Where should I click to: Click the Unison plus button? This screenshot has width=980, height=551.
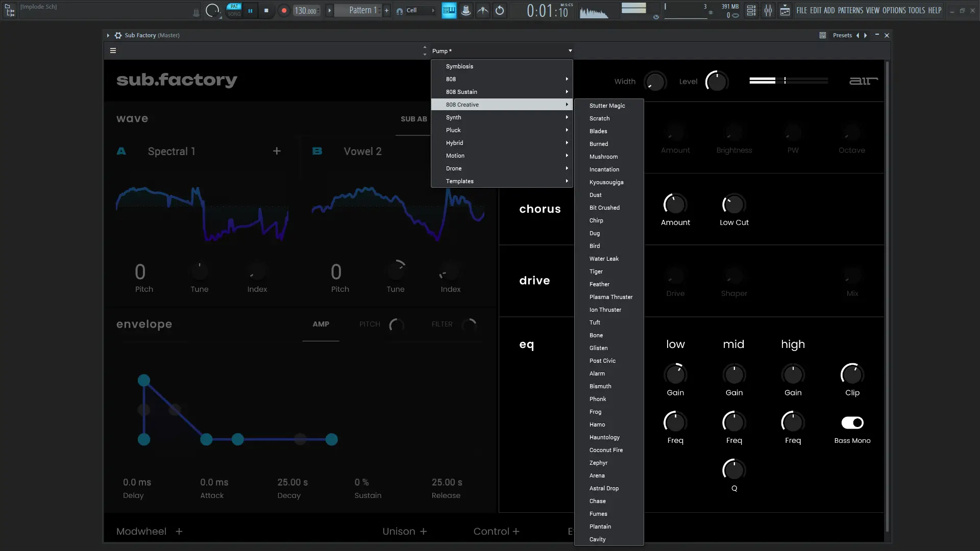tap(423, 532)
